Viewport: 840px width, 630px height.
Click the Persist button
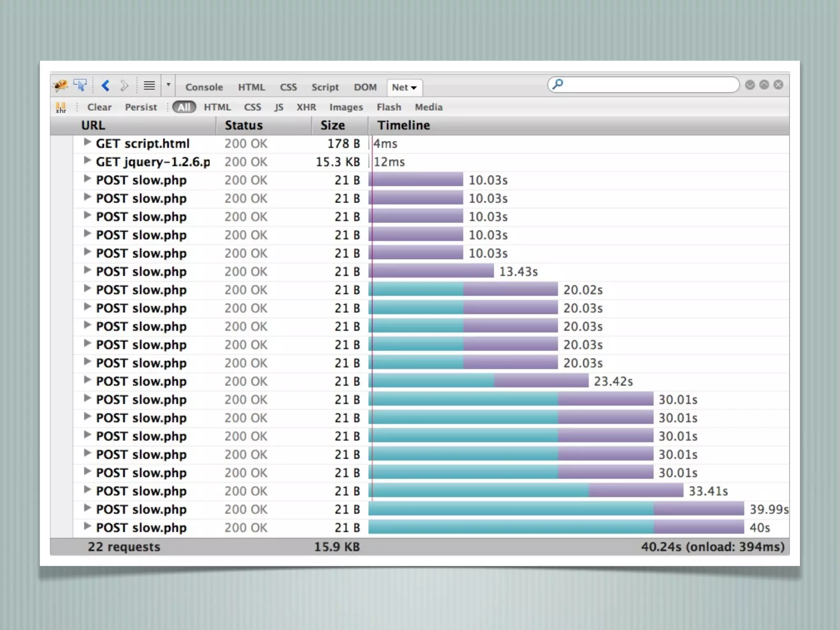pyautogui.click(x=141, y=107)
